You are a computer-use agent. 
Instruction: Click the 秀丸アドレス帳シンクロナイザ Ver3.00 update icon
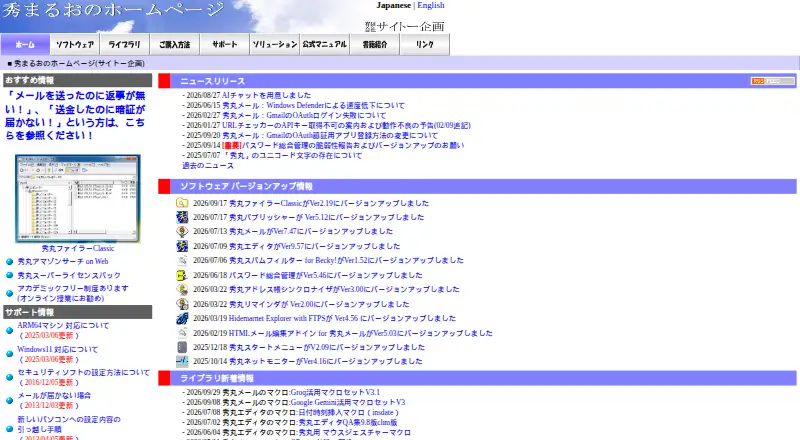(182, 289)
